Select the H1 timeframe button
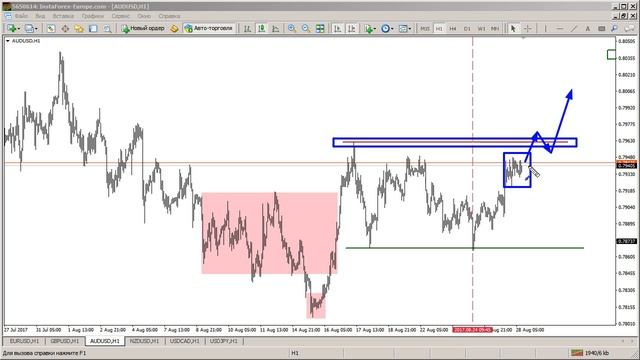The width and height of the screenshot is (640, 360). pyautogui.click(x=439, y=29)
